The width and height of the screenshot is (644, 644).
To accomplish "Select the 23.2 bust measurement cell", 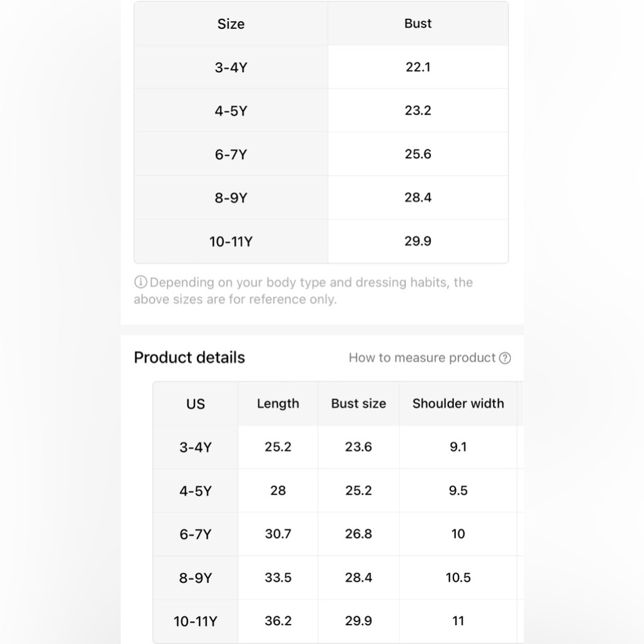I will tap(418, 110).
